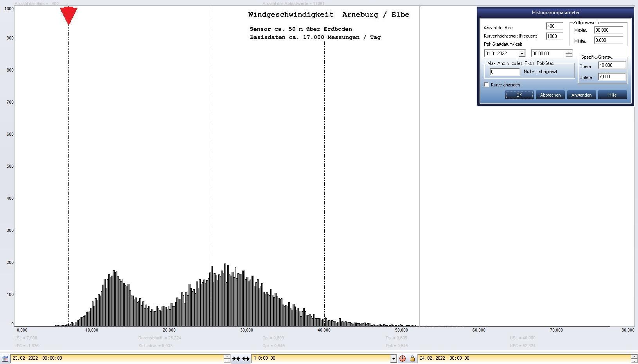Viewport: 638px width, 364px height.
Task: Select the Obere specification limit field
Action: pyautogui.click(x=611, y=65)
